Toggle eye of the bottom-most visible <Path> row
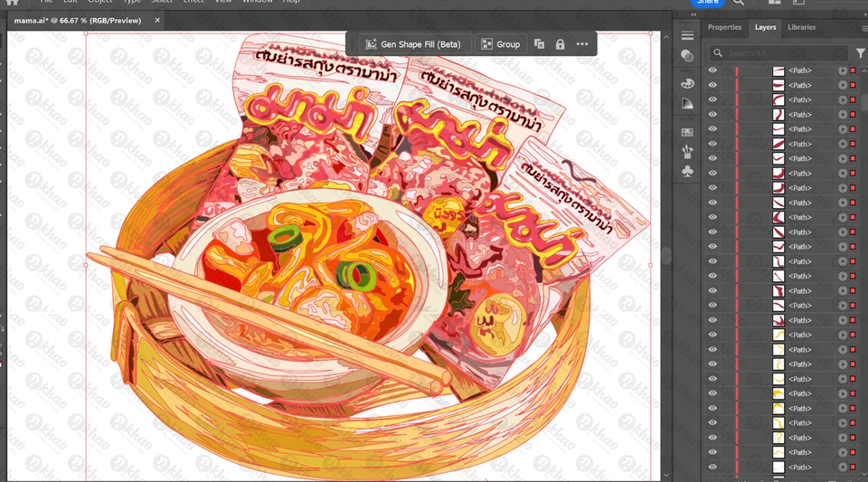868x482 pixels. pyautogui.click(x=712, y=467)
